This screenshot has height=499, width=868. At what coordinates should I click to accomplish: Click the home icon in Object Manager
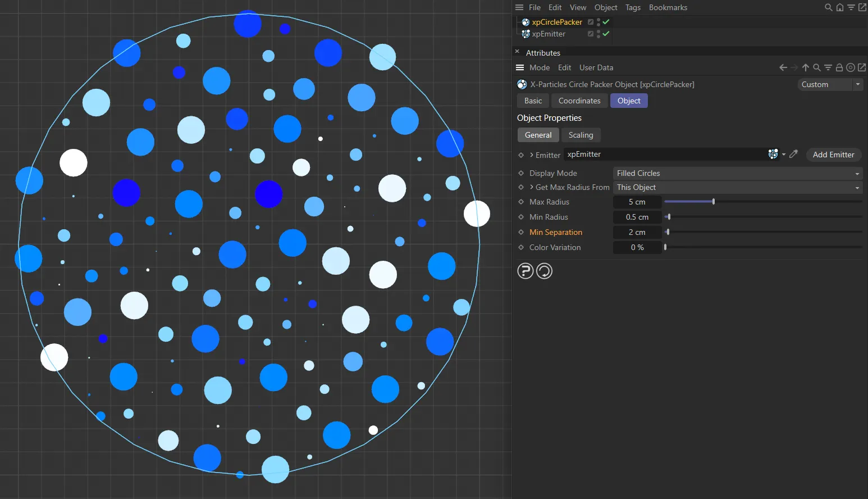coord(839,7)
